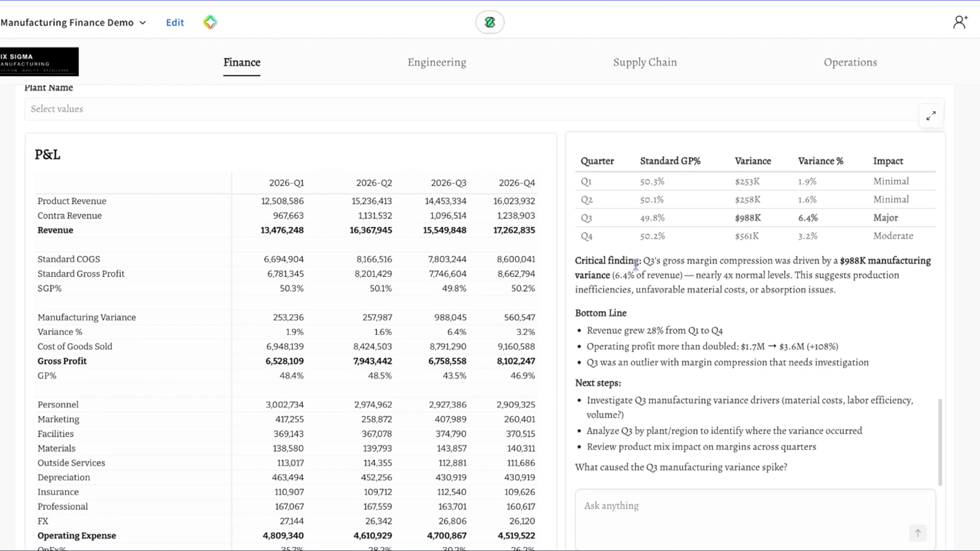Viewport: 980px width, 551px height.
Task: Switch to the Operations tab
Action: (850, 62)
